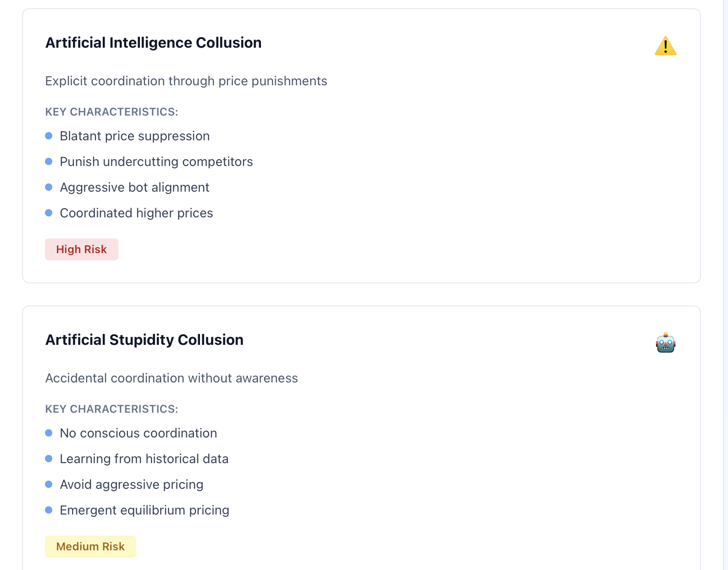
Task: Click Key Characteristics label in Intelligence card
Action: coord(111,112)
